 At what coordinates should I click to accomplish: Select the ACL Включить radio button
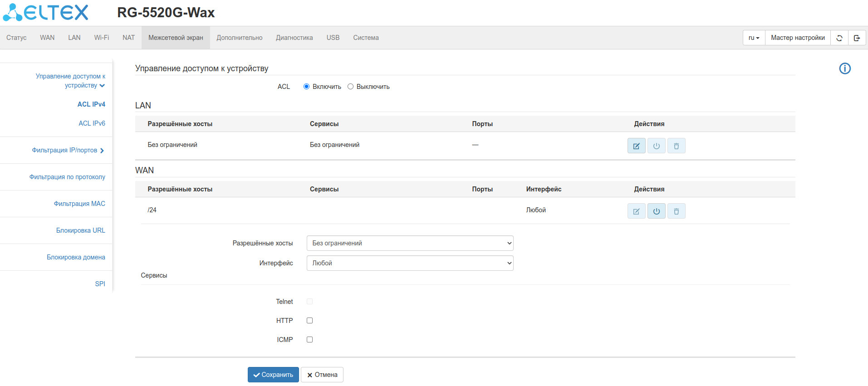pos(306,87)
